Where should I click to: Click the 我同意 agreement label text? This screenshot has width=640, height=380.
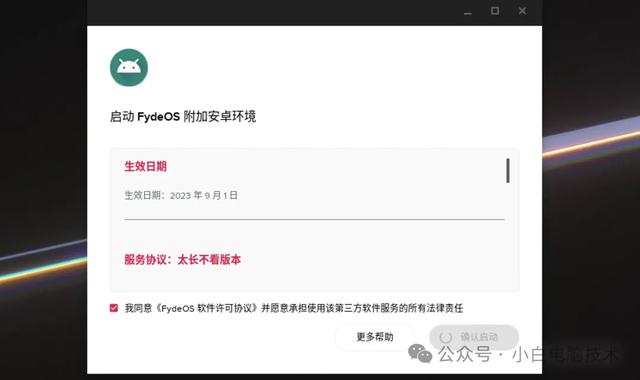click(294, 308)
